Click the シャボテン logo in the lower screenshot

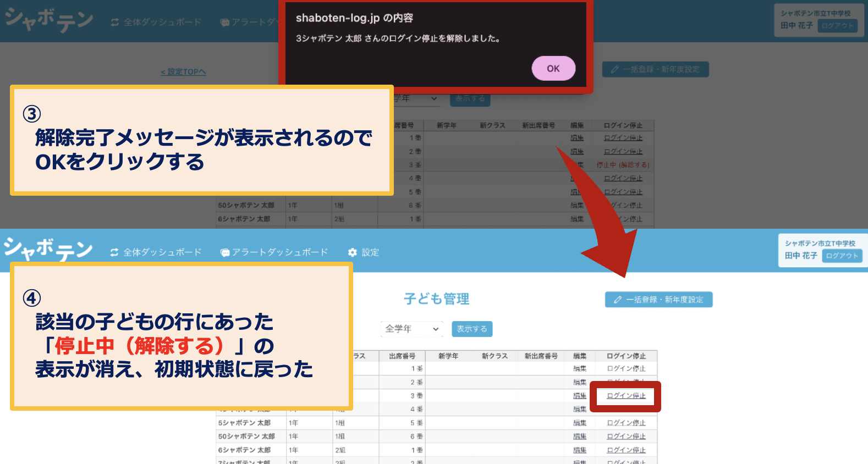[x=48, y=250]
